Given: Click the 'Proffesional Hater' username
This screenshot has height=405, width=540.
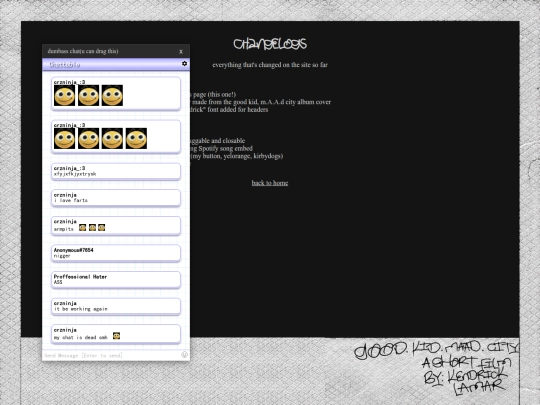Looking at the screenshot, I should click(80, 277).
